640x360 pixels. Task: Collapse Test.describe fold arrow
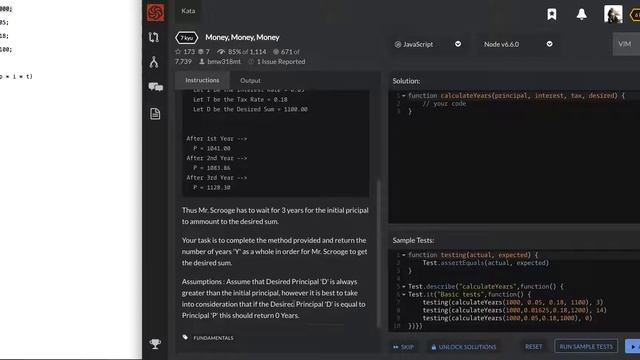(x=404, y=287)
